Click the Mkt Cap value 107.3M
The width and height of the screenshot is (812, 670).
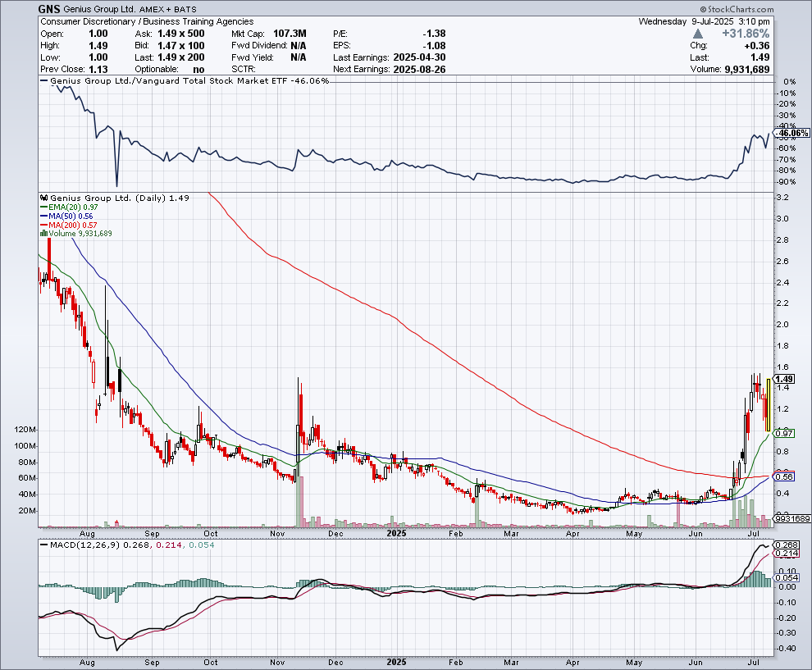click(x=290, y=34)
